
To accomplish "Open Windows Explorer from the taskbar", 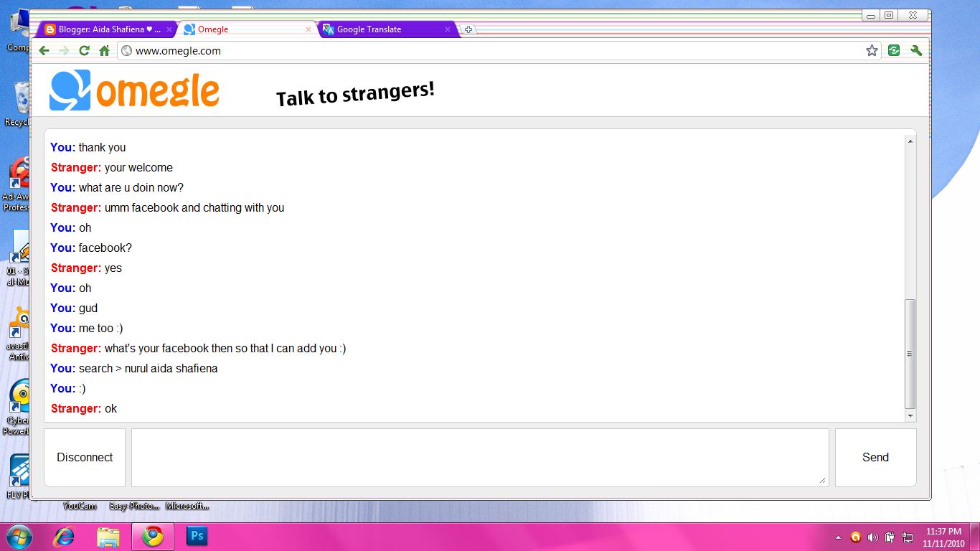I will [108, 536].
